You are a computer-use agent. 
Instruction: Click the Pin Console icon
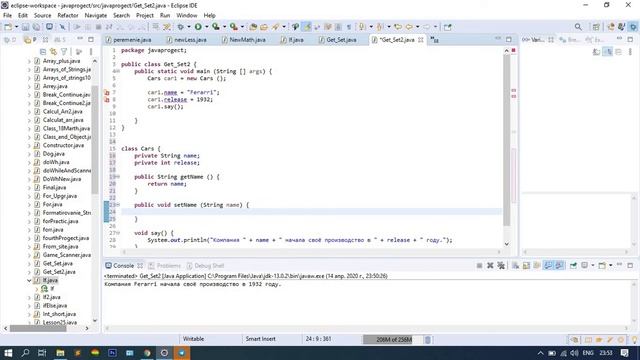tap(573, 266)
